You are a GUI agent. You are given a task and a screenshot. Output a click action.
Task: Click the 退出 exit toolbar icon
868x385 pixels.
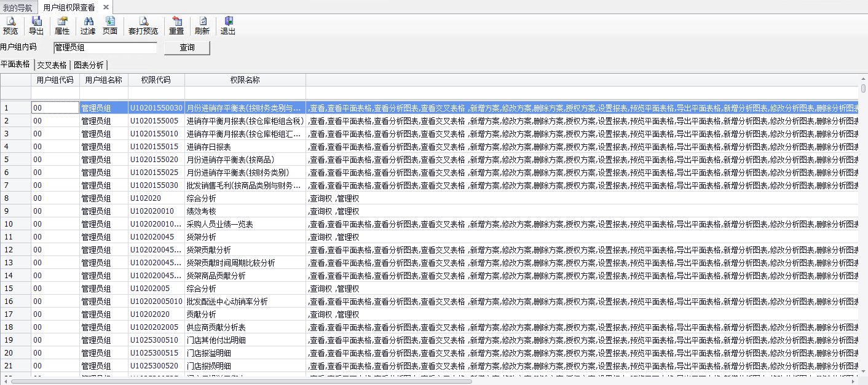click(228, 26)
